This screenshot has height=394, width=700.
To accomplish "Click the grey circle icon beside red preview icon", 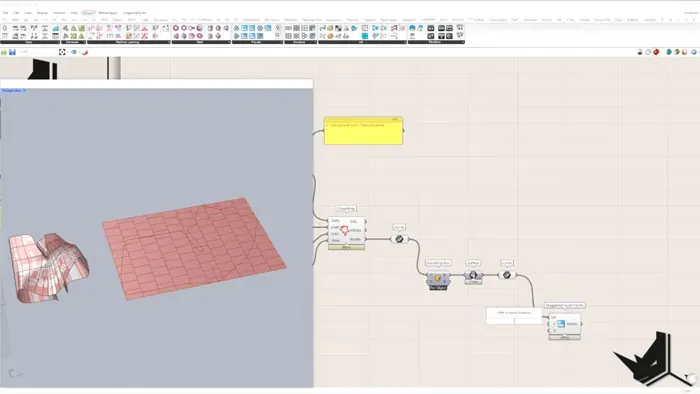I will [x=648, y=52].
